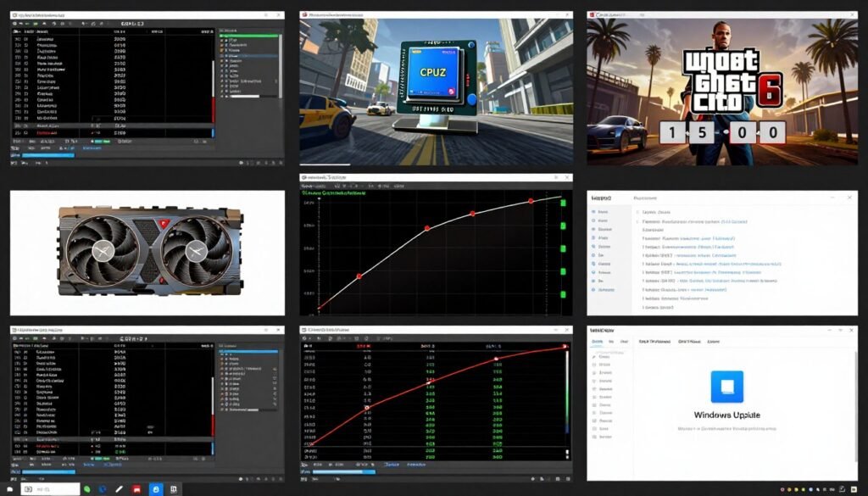The width and height of the screenshot is (868, 496).
Task: Click the blue header bar in the list window's side panel
Action: [x=249, y=351]
